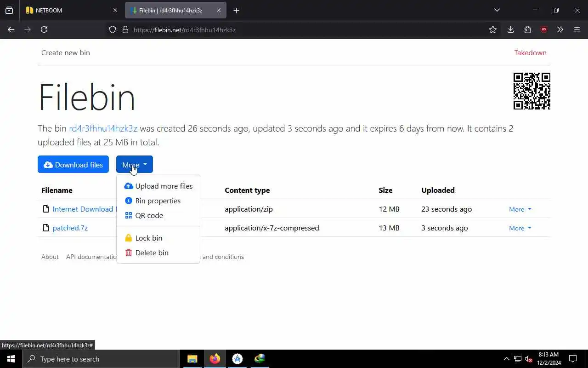
Task: Click the large Filebin page heading
Action: tap(87, 98)
